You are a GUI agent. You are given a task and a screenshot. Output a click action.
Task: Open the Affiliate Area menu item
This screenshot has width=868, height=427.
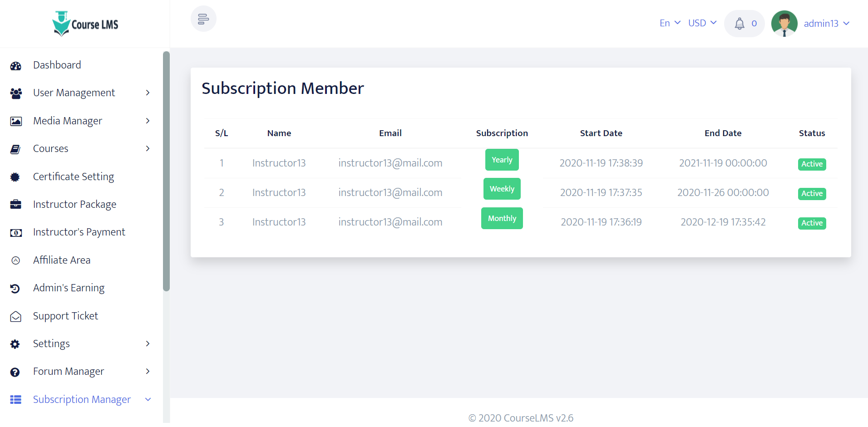[x=62, y=260]
